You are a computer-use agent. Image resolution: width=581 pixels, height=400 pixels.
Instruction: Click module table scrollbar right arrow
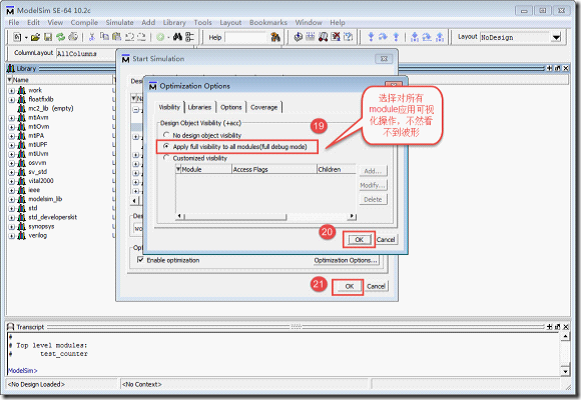click(352, 216)
